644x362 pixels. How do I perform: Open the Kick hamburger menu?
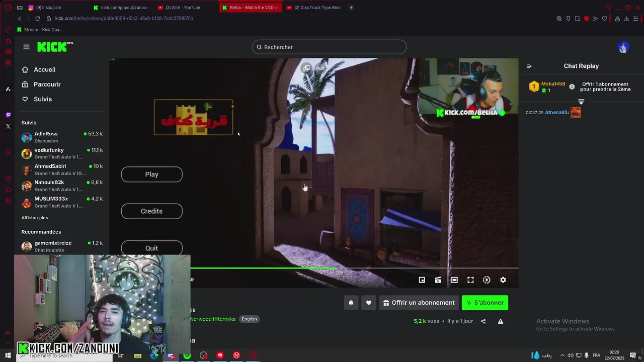coord(26,47)
